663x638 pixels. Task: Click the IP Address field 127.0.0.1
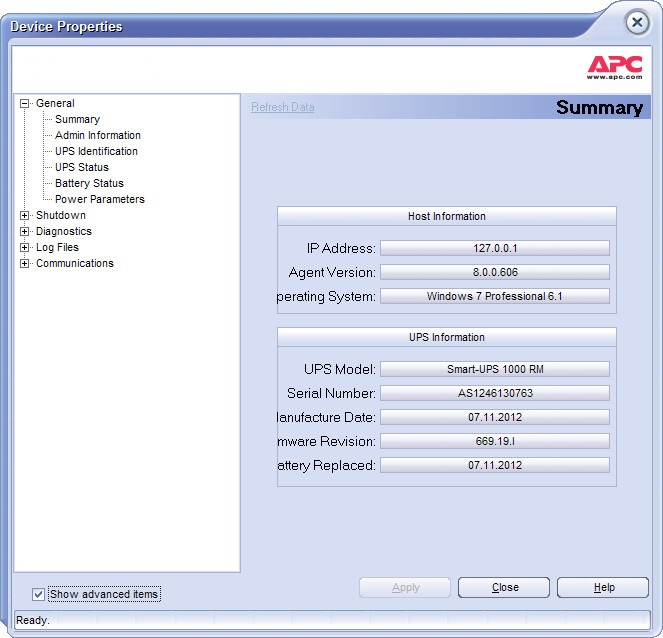[495, 248]
